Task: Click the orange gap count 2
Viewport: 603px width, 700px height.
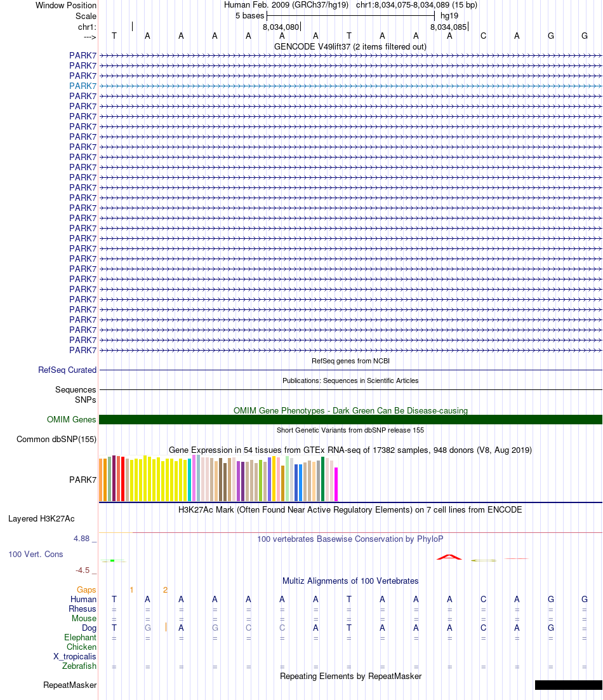Action: pyautogui.click(x=165, y=589)
